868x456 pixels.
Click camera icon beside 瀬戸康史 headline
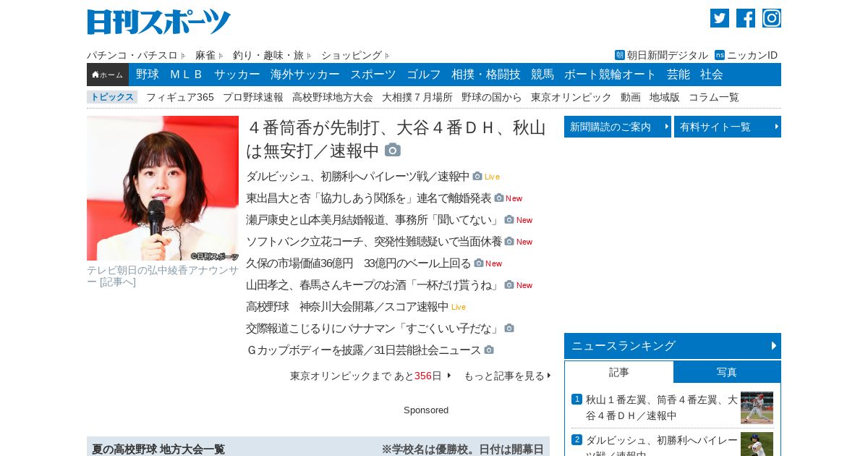pyautogui.click(x=509, y=219)
